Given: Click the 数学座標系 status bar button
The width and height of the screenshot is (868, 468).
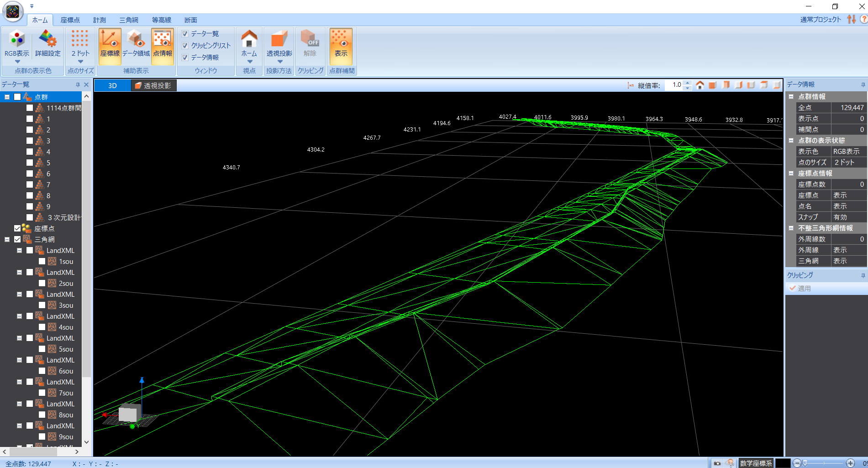Looking at the screenshot, I should pos(756,463).
